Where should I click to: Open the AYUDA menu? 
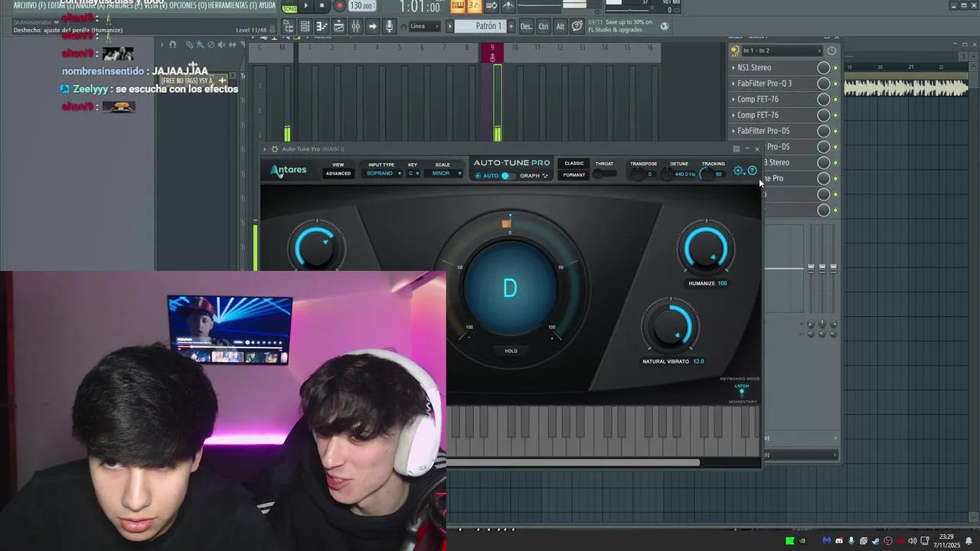point(267,5)
